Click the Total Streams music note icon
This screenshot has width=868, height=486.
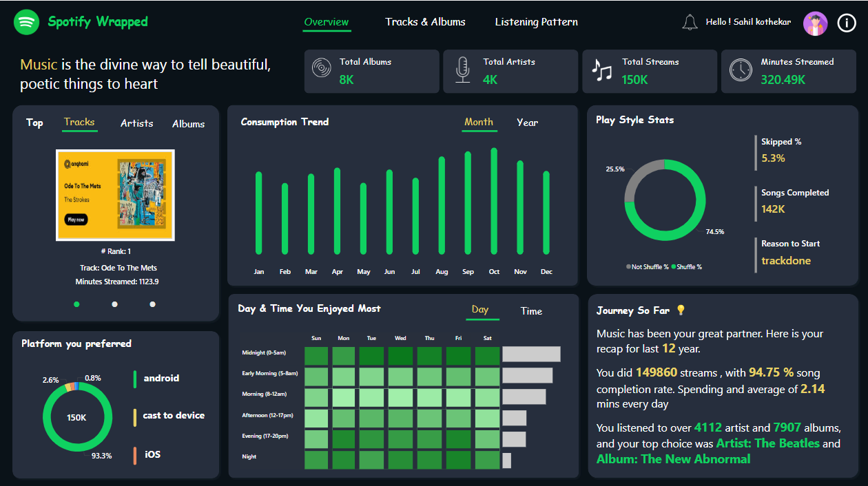click(602, 70)
